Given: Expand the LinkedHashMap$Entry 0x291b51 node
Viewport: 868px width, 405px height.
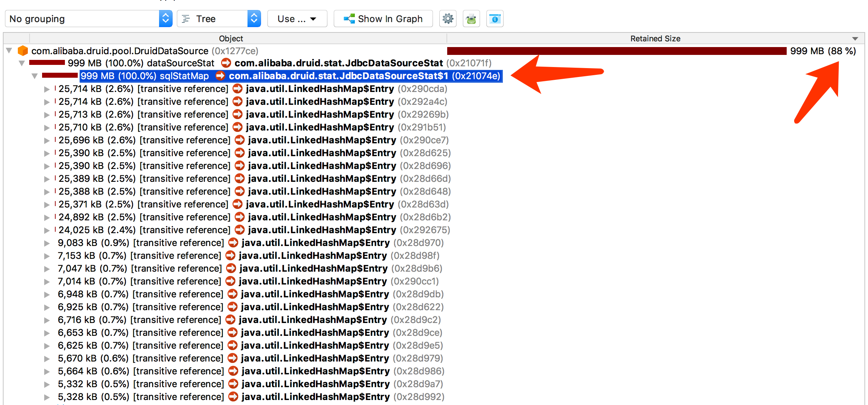Looking at the screenshot, I should coord(47,128).
